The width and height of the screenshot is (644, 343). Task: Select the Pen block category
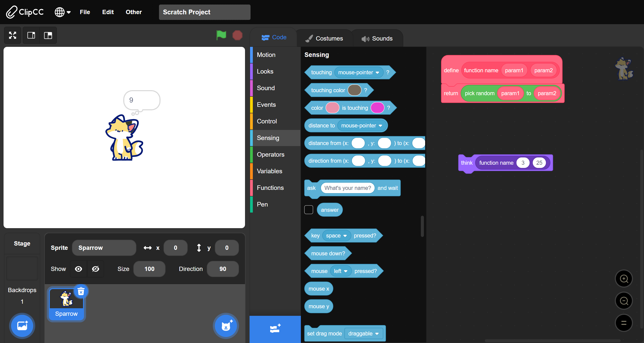(275, 204)
